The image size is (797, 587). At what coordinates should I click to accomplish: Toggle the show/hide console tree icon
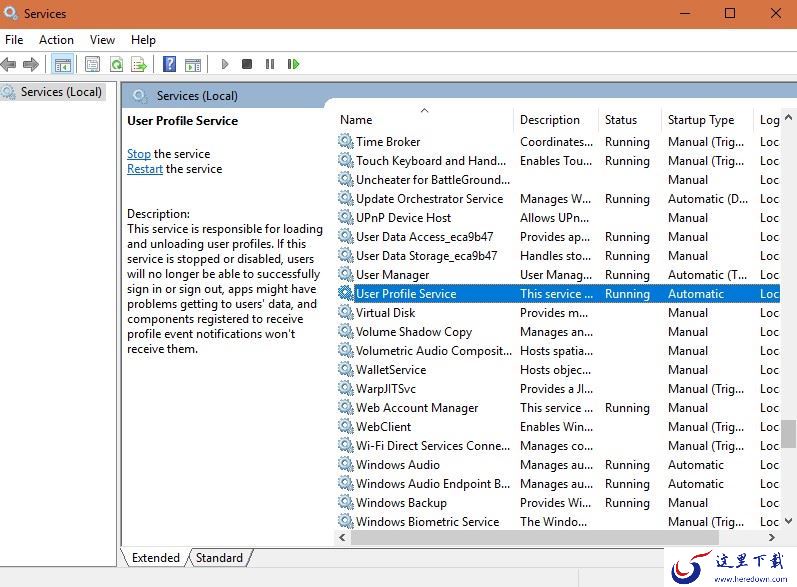(x=63, y=65)
